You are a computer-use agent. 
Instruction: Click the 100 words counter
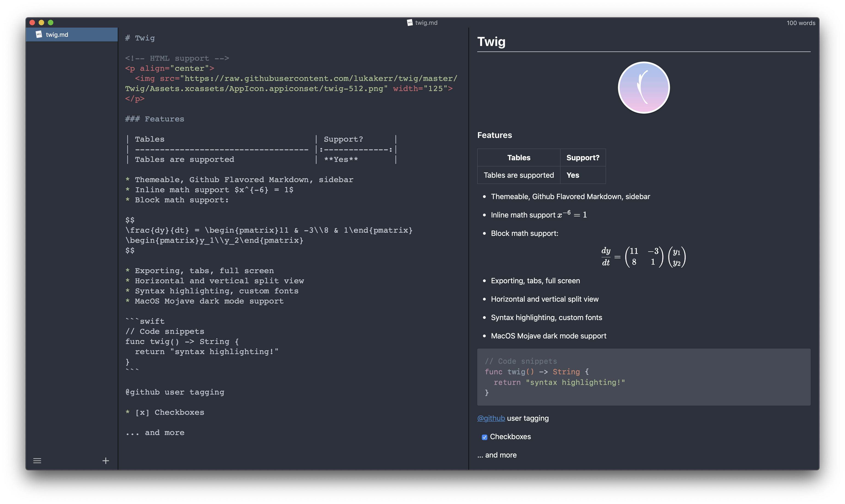[x=801, y=23]
